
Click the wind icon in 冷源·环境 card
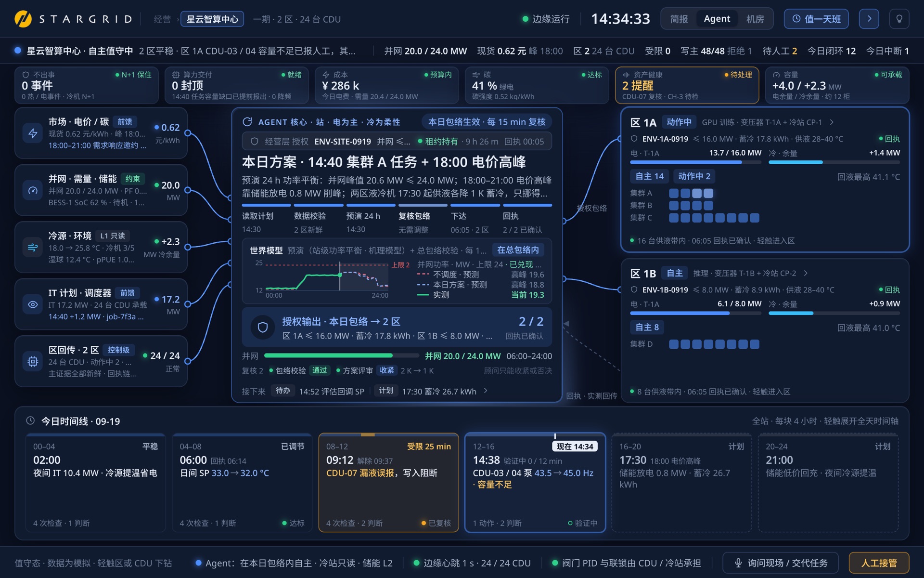[x=33, y=248]
